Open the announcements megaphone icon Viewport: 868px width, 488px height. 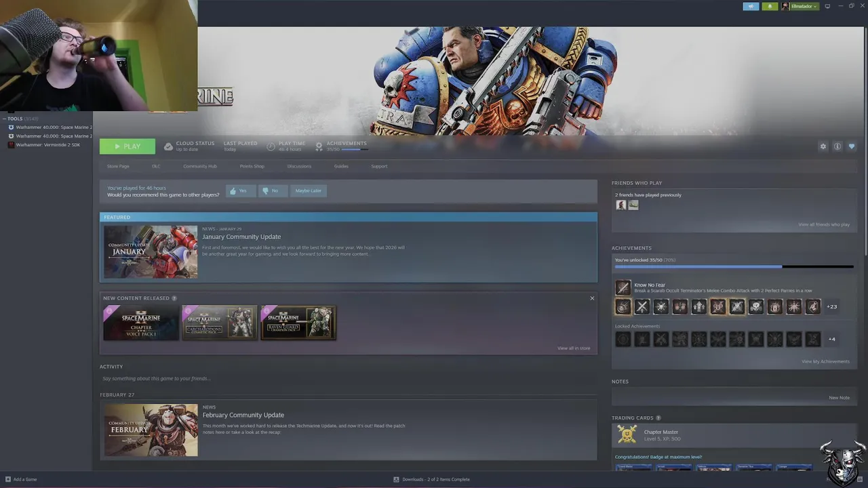[x=751, y=6]
